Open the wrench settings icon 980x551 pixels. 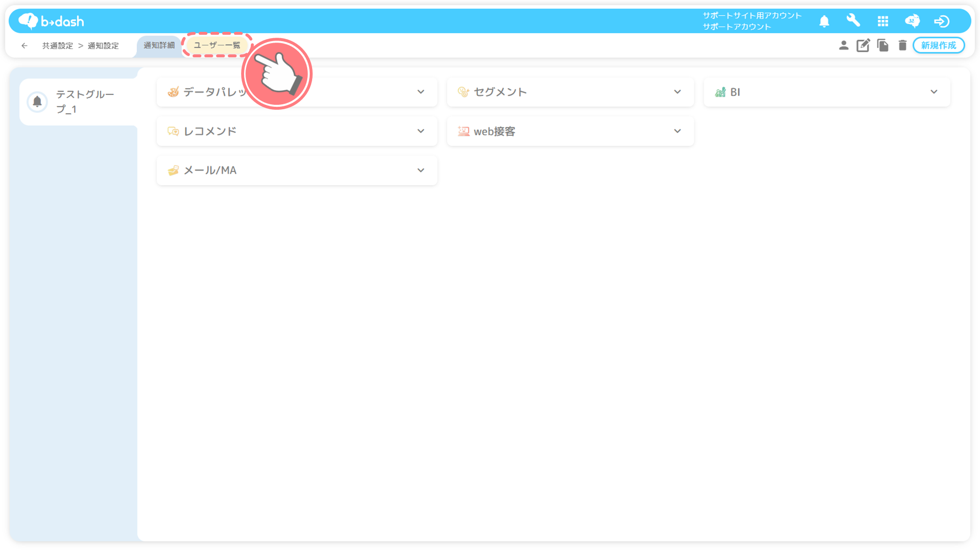pos(853,21)
